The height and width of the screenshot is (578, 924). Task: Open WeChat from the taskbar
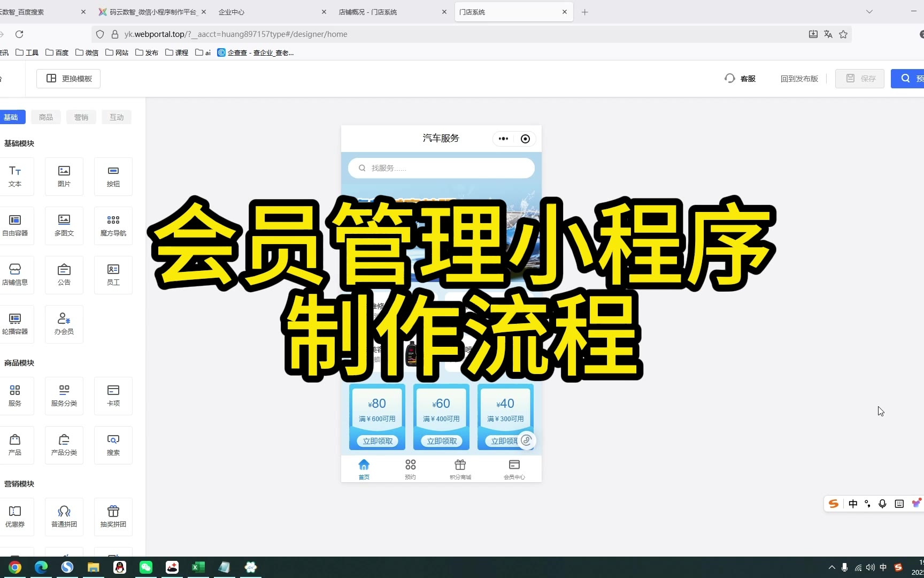pyautogui.click(x=146, y=567)
